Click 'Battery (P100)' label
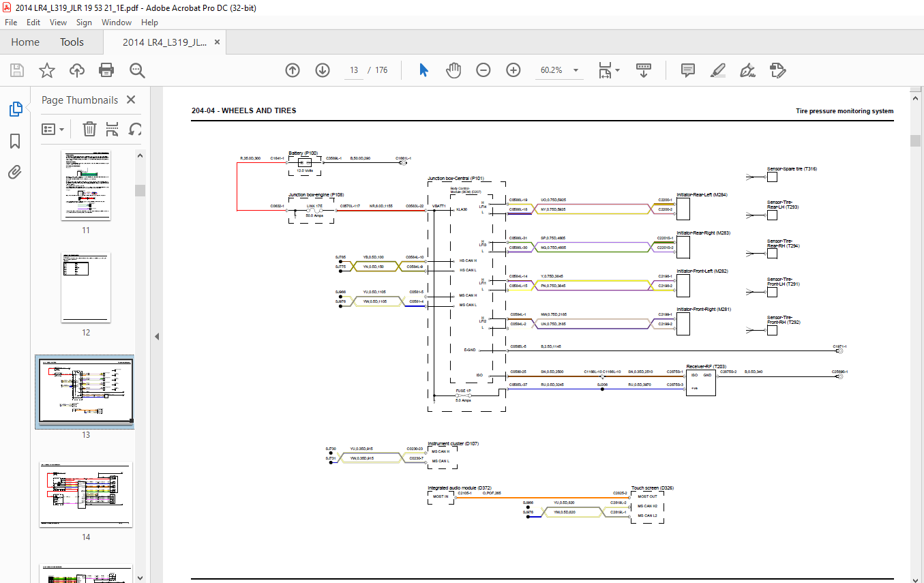This screenshot has width=924, height=583. (303, 153)
